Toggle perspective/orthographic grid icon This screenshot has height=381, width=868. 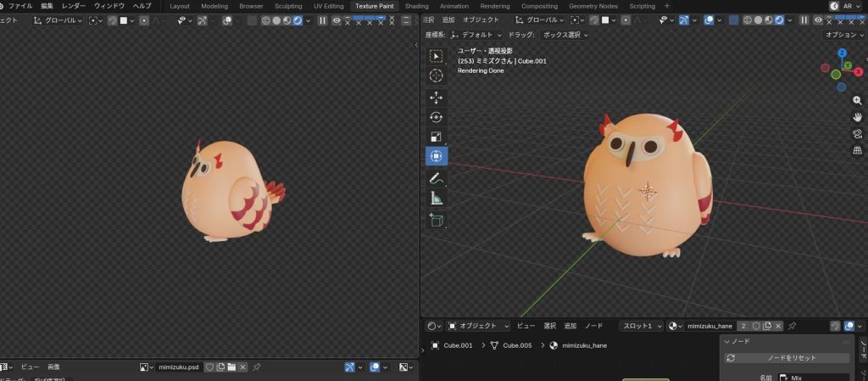(857, 151)
